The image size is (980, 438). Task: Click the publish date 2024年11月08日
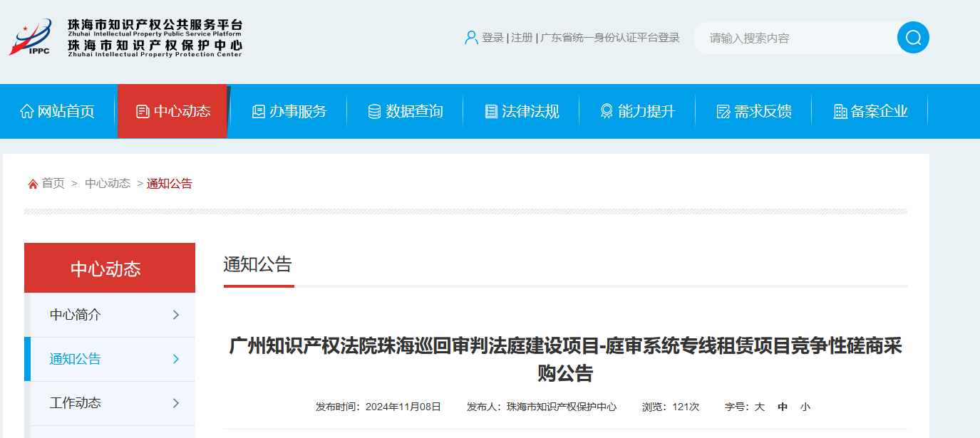click(403, 407)
